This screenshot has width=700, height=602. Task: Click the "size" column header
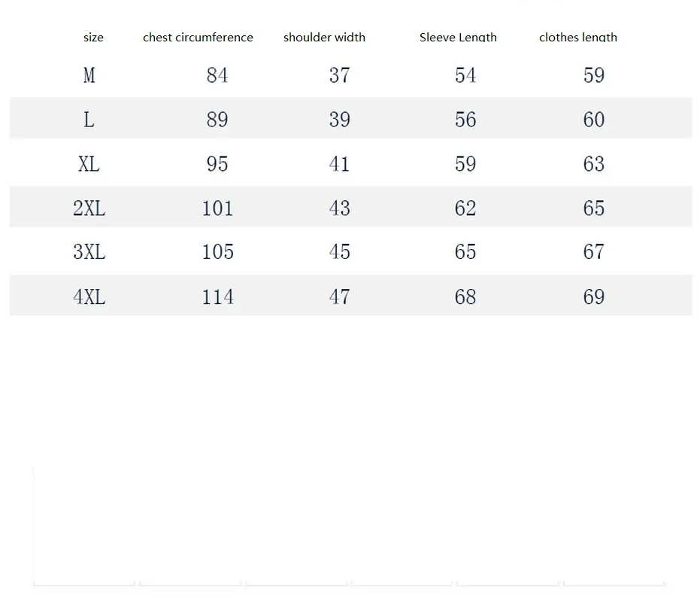click(93, 38)
